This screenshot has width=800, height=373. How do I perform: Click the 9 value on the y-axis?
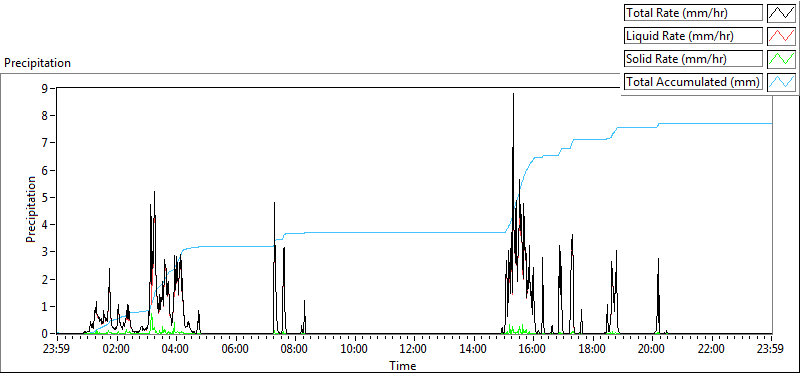[x=44, y=88]
